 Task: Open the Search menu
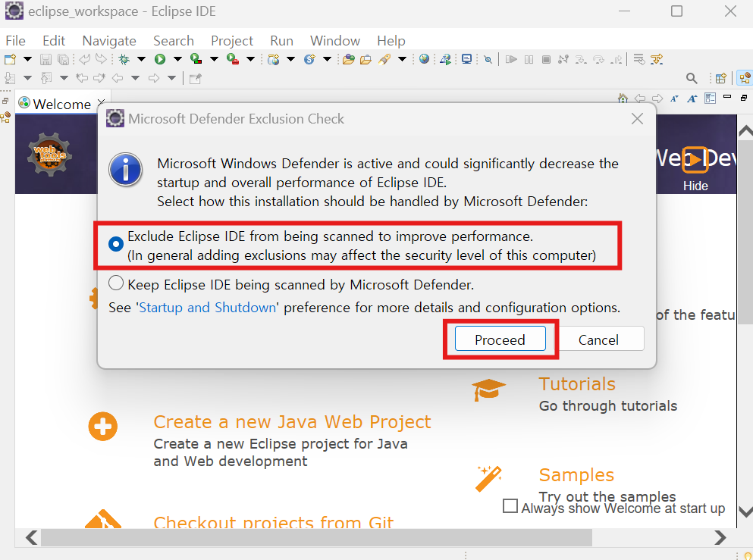point(174,41)
